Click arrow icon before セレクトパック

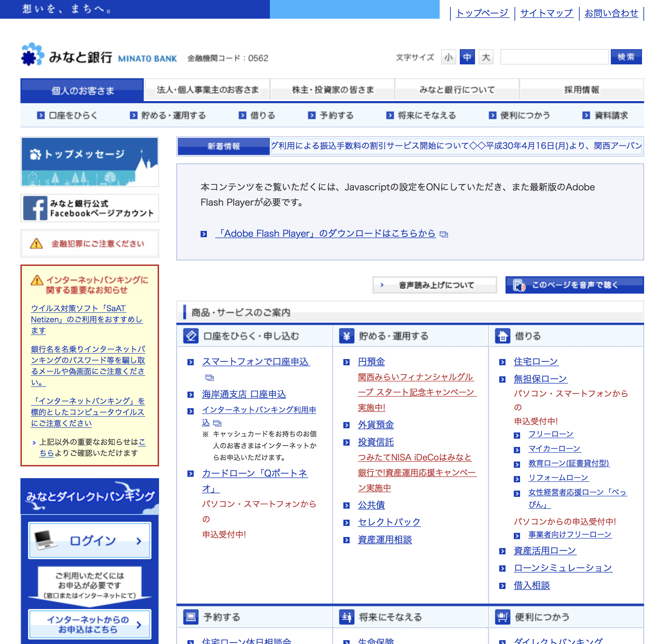pos(346,523)
